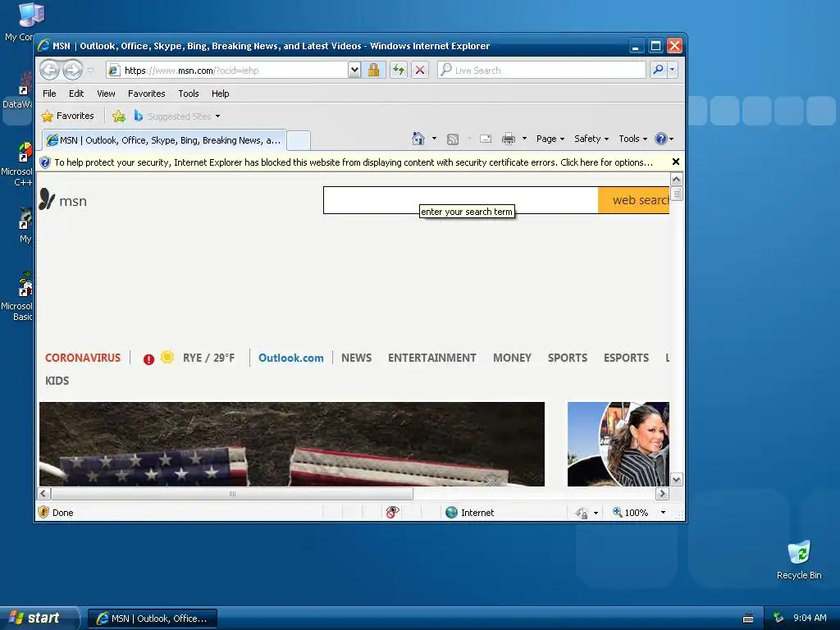Click the privacy report eye icon

[392, 513]
